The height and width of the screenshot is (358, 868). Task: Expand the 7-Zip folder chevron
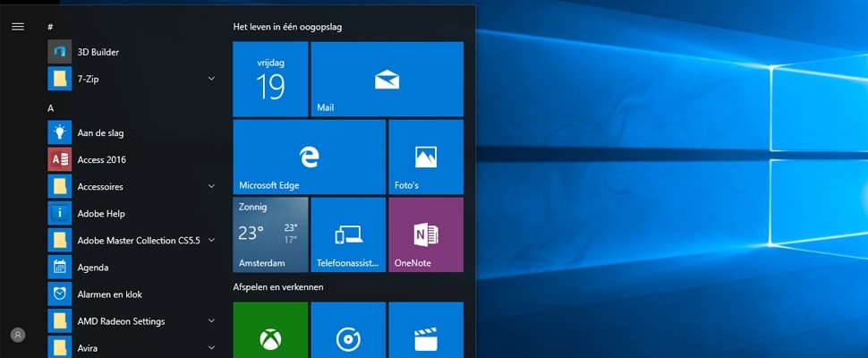click(211, 79)
